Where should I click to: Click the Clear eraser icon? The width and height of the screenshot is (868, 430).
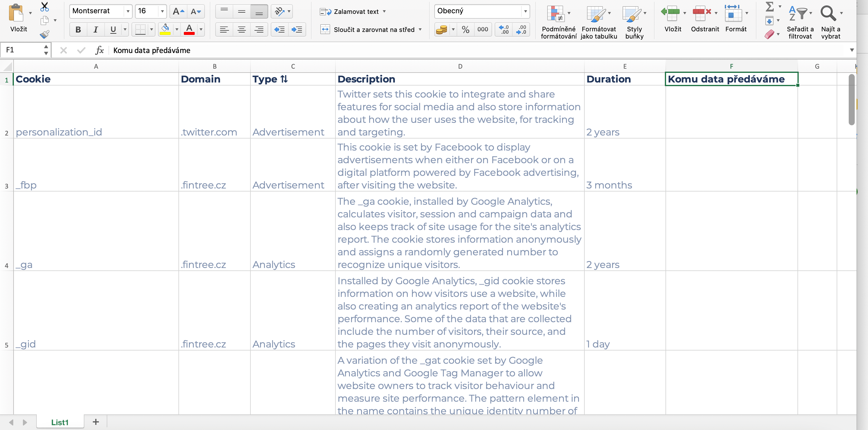click(769, 34)
